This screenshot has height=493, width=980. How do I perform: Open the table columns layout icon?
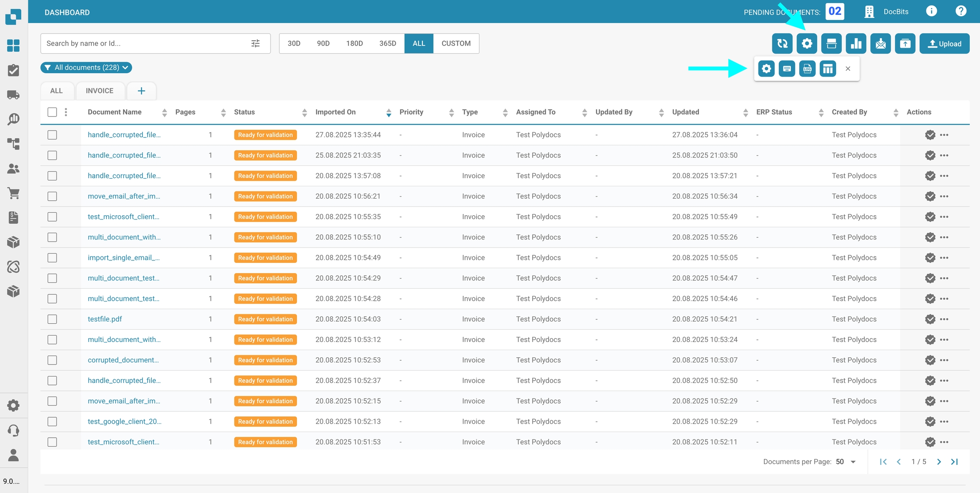coord(827,68)
